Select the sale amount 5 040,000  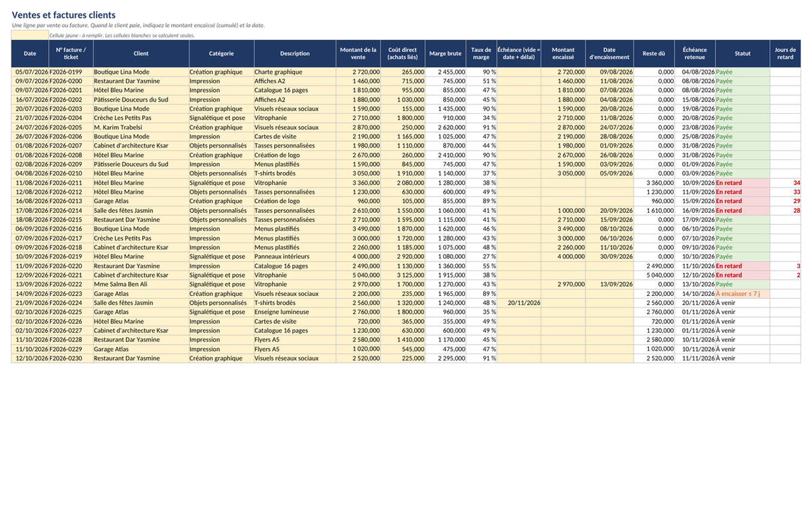pos(358,276)
